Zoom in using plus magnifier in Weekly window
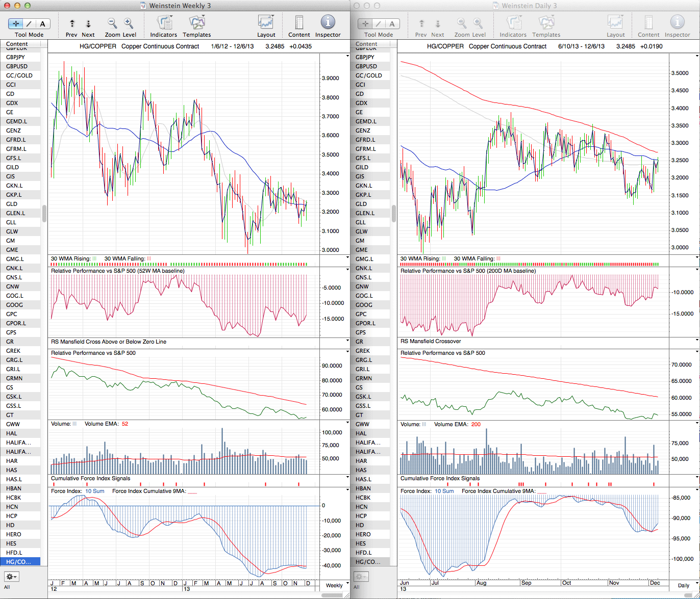The image size is (700, 599). tap(129, 23)
